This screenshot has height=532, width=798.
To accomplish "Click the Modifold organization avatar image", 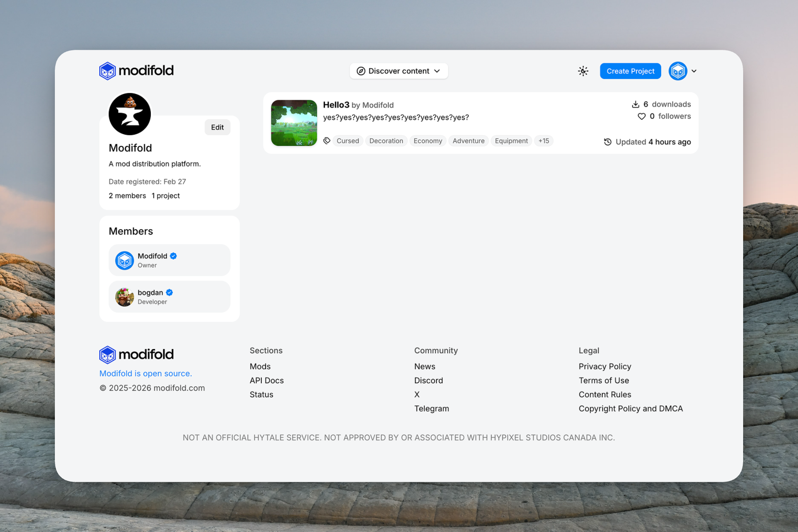I will (129, 114).
